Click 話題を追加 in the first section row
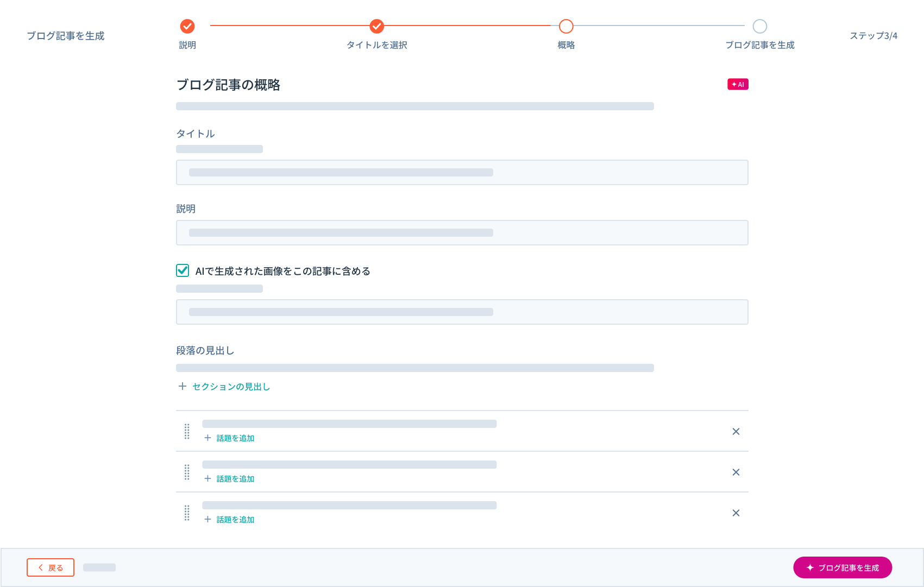Screen dimensions: 924x587 (x=235, y=438)
